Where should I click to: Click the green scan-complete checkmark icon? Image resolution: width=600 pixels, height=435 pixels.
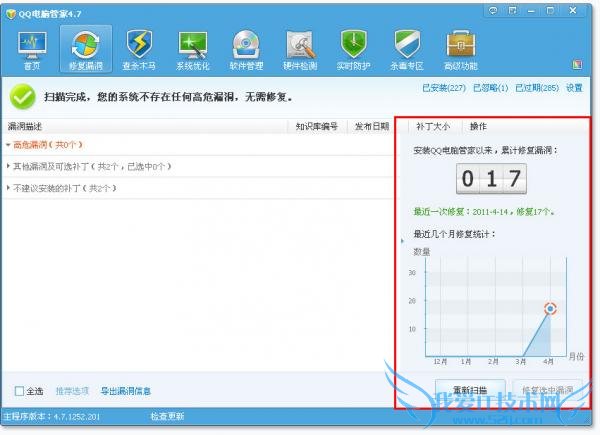[x=23, y=97]
